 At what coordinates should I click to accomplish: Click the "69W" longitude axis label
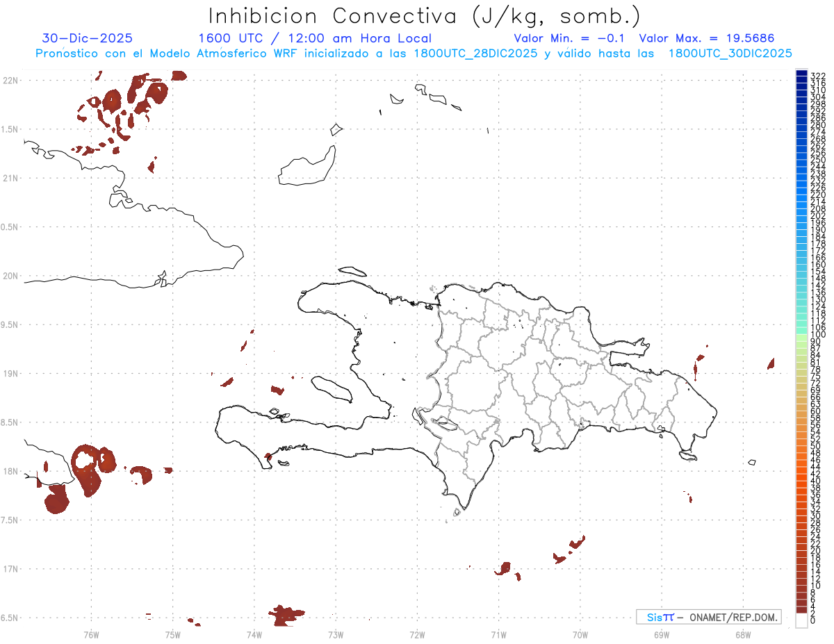[661, 635]
